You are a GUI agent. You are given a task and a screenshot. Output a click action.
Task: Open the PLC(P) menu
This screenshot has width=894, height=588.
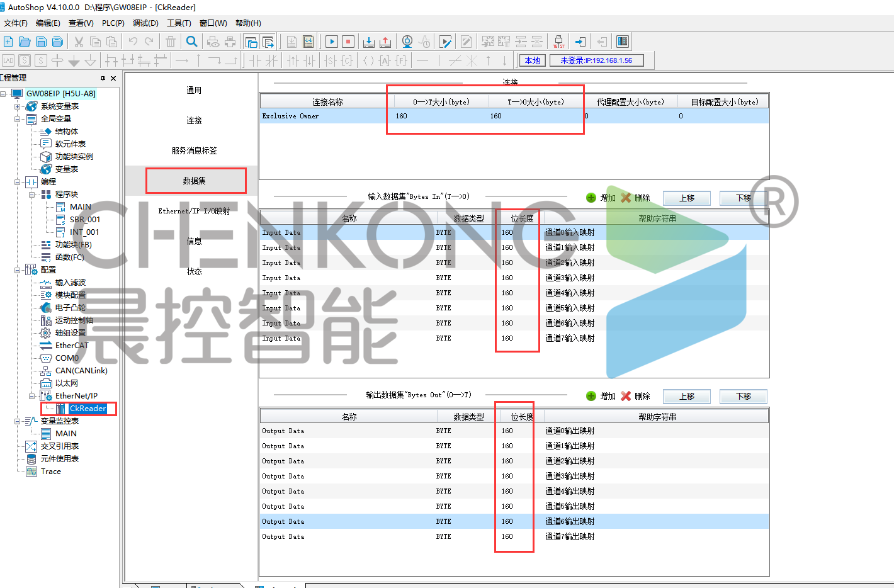(113, 23)
